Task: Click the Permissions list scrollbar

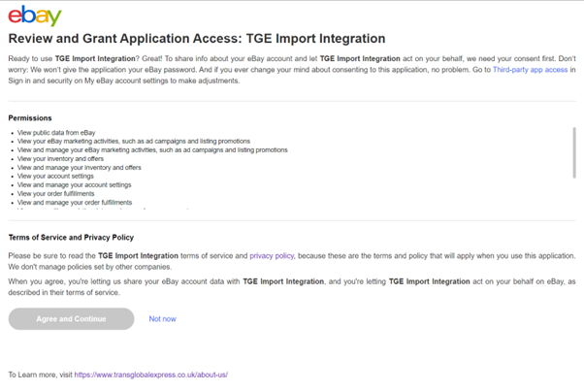Action: click(574, 152)
